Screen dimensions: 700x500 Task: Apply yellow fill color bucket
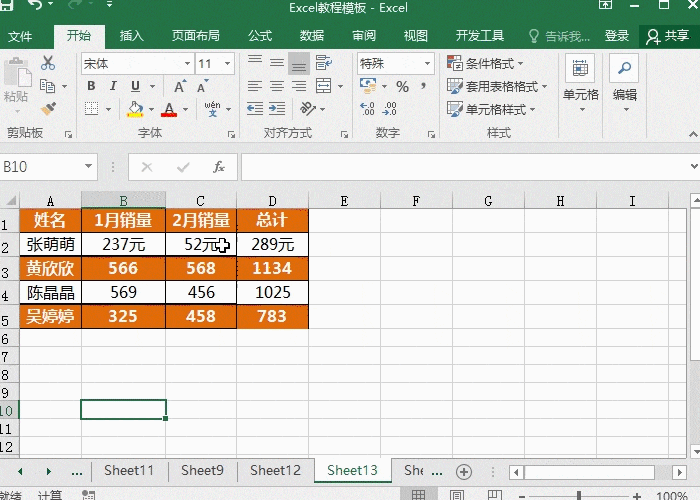(x=135, y=109)
